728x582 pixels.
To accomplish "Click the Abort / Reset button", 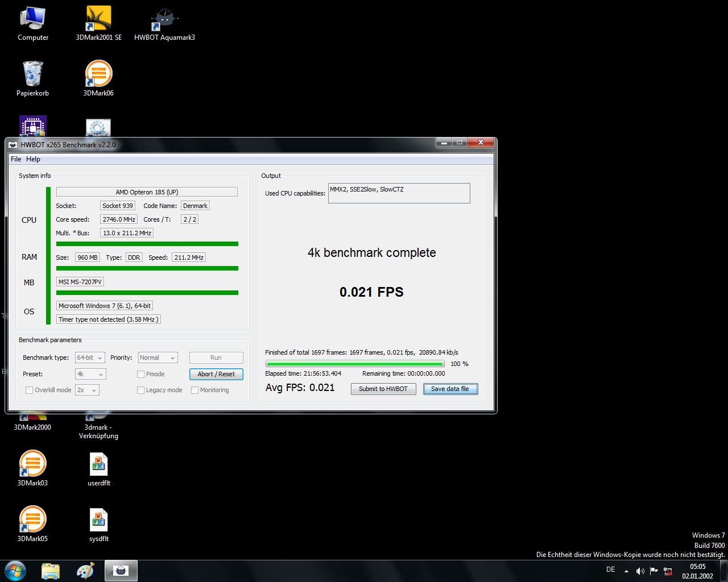I will click(216, 374).
